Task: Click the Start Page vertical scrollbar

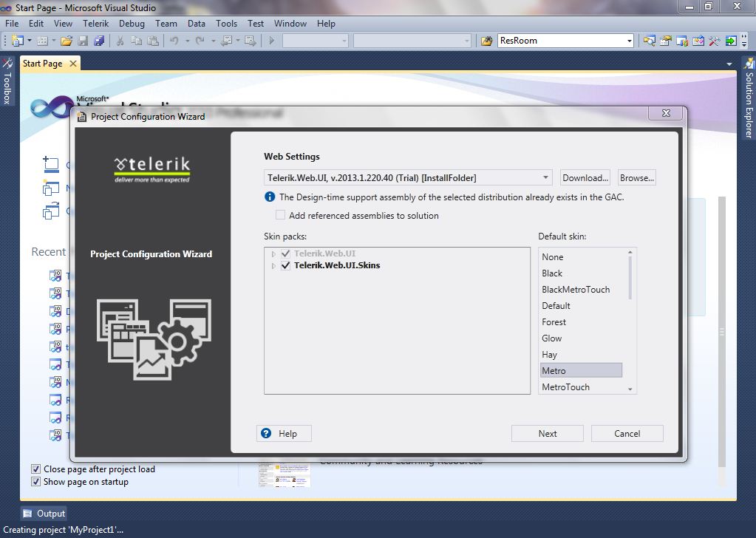Action: [722, 332]
